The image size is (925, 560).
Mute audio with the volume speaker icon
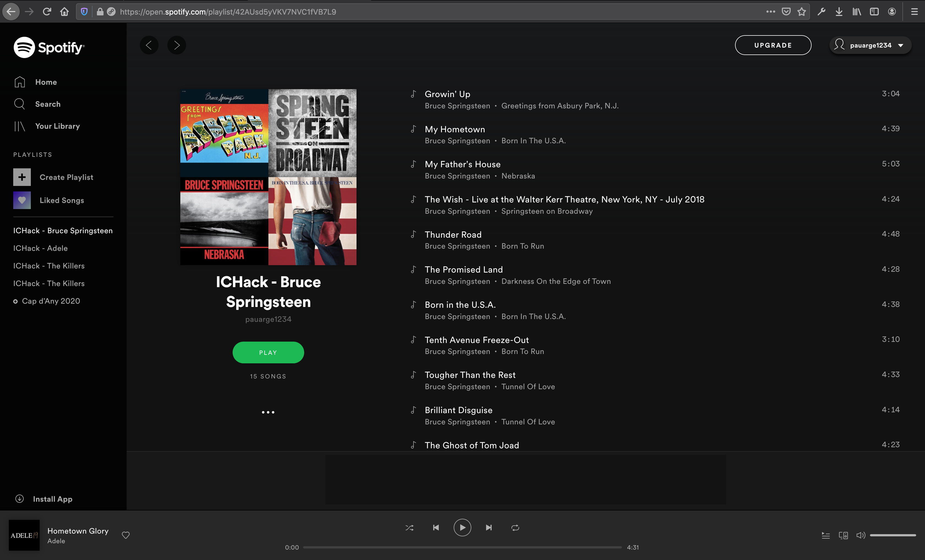860,535
